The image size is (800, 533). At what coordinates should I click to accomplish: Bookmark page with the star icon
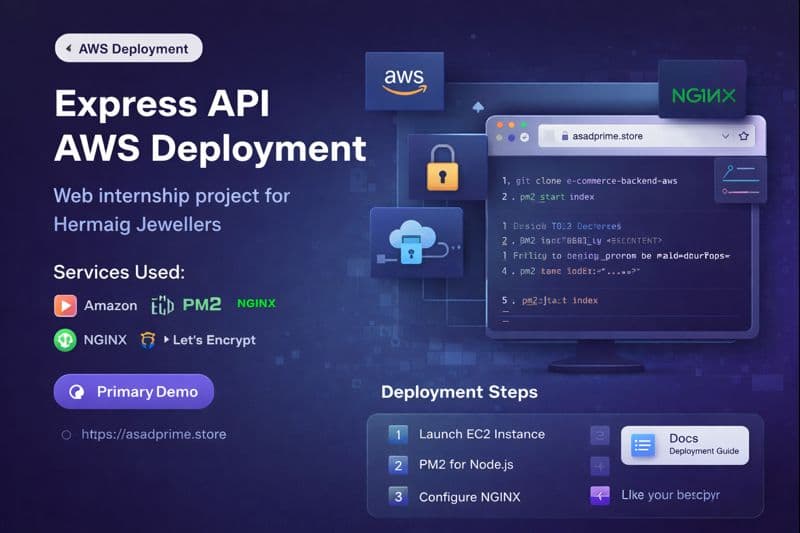pos(744,136)
